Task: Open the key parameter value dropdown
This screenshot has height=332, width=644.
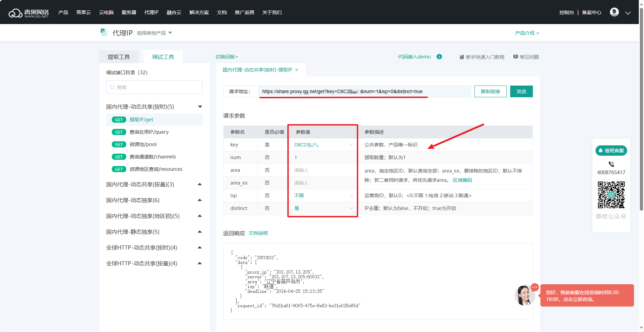Action: point(351,145)
